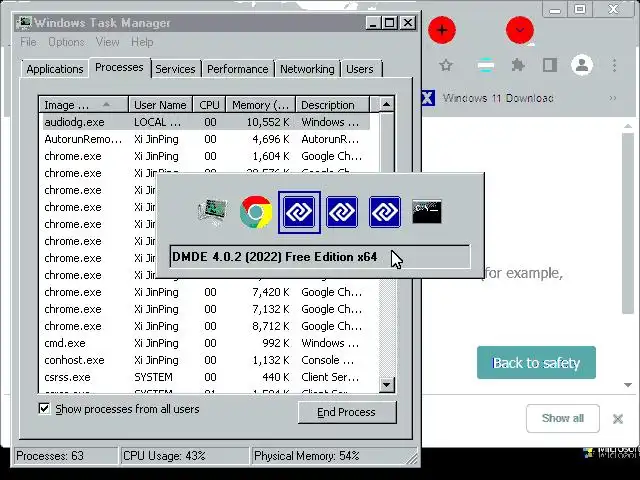Open Chrome side panel icon
640x480 pixels.
coord(550,65)
